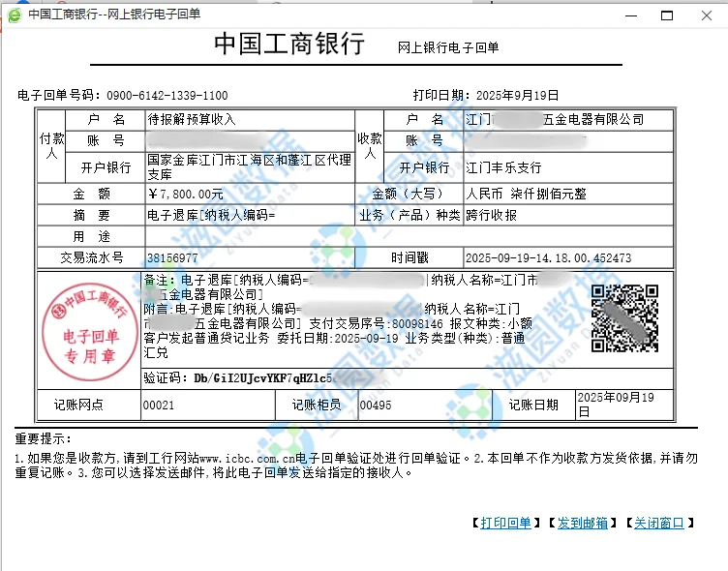Click the 付款人 column label
The width and height of the screenshot is (728, 571).
pyautogui.click(x=51, y=146)
